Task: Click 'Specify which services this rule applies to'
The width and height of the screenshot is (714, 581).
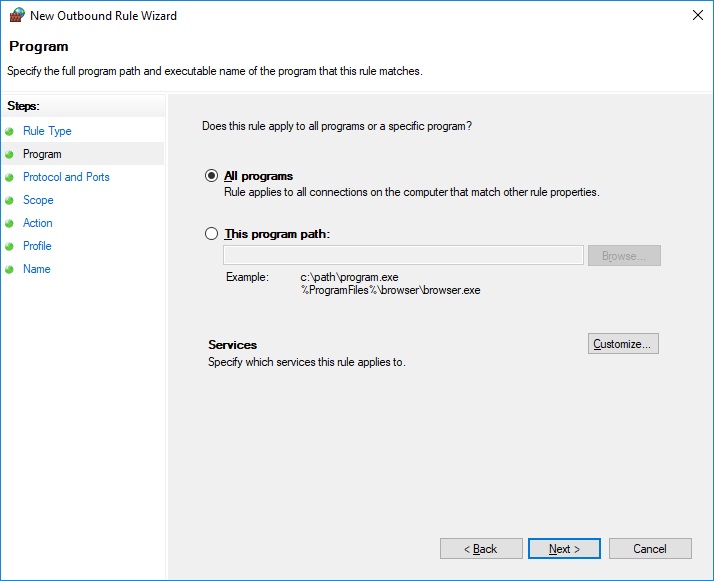Action: (x=306, y=362)
